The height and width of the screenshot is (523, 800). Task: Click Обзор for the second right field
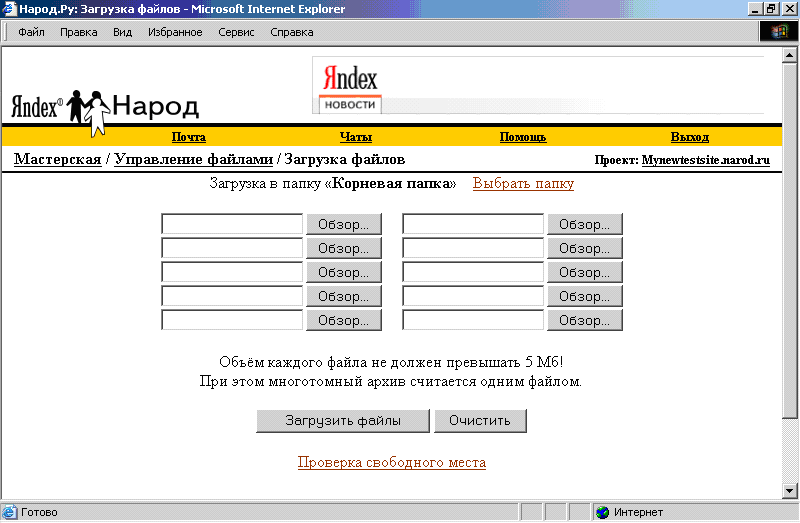[x=585, y=248]
